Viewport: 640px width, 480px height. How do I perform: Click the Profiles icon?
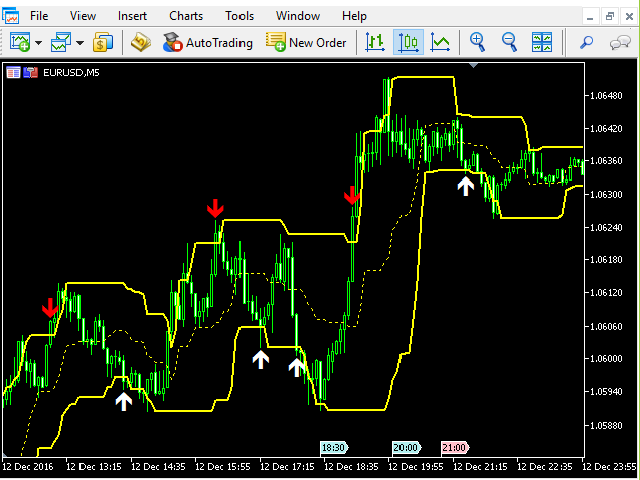[61, 42]
